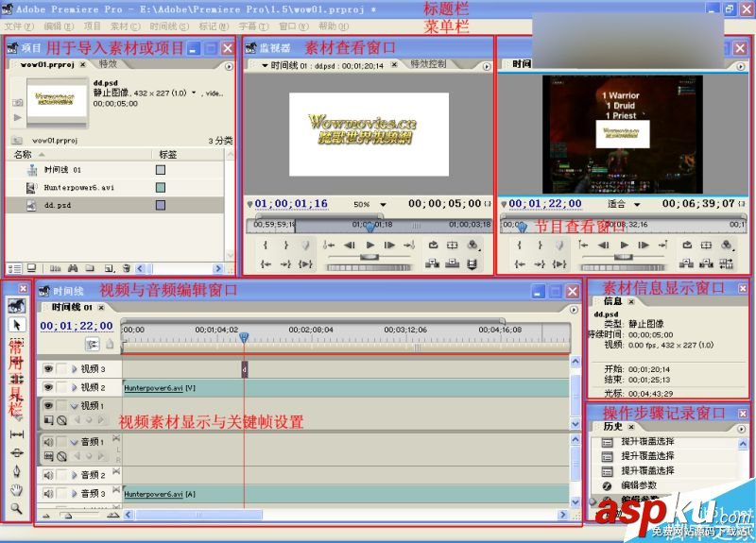The height and width of the screenshot is (543, 756).
Task: Set In point in source monitor
Action: [266, 246]
